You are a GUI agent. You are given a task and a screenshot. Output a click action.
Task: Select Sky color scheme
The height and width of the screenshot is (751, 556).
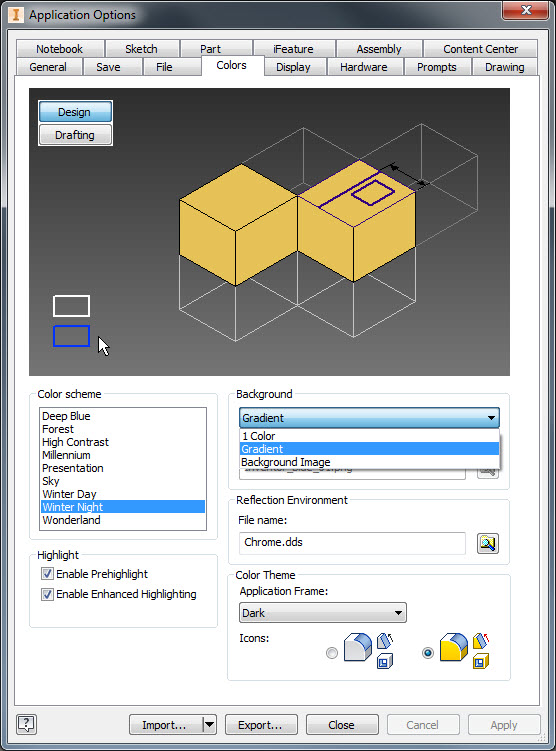(x=123, y=480)
